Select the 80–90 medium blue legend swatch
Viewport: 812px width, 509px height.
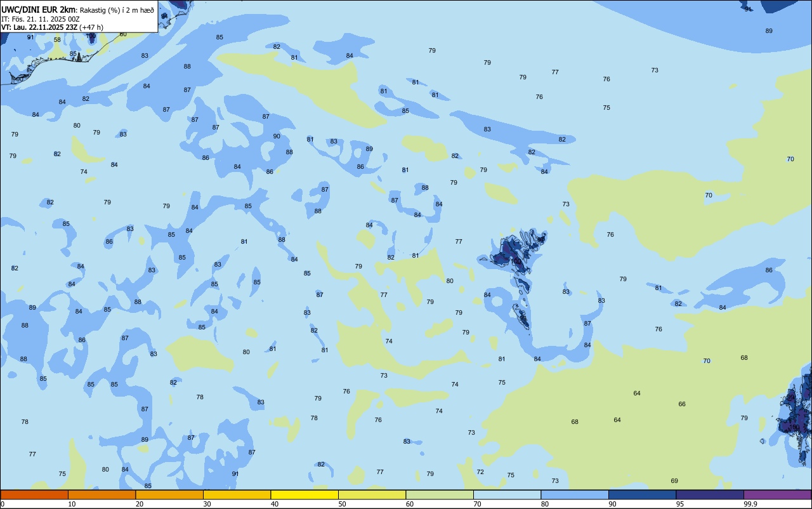575,494
